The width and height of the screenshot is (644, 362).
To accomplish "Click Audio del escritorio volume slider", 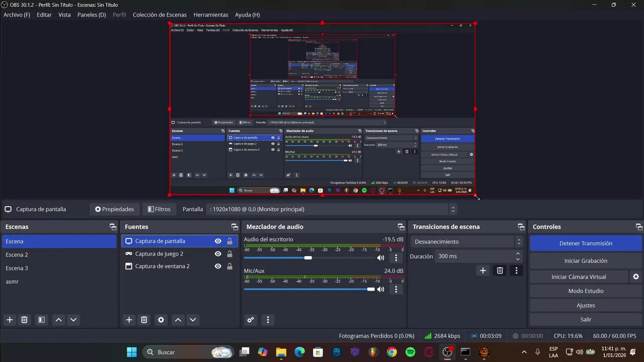I will 310,258.
